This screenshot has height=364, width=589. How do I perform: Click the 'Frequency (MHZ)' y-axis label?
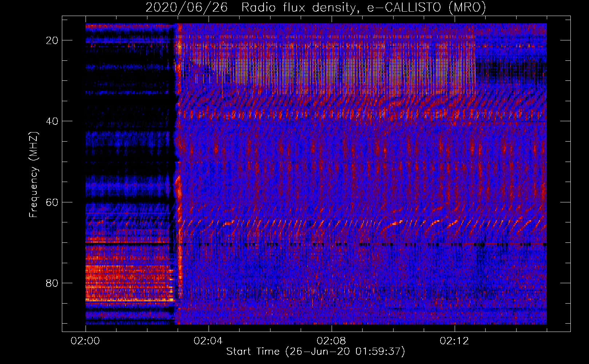(x=33, y=175)
